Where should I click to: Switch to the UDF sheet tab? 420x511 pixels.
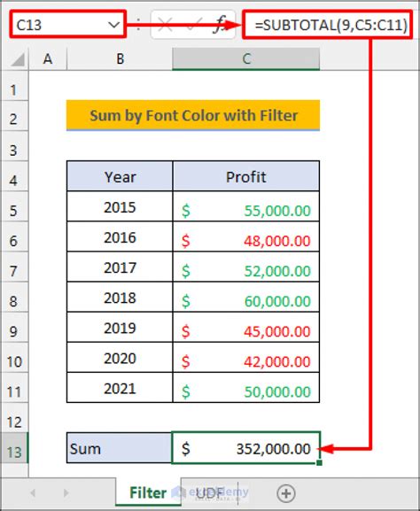coord(210,492)
